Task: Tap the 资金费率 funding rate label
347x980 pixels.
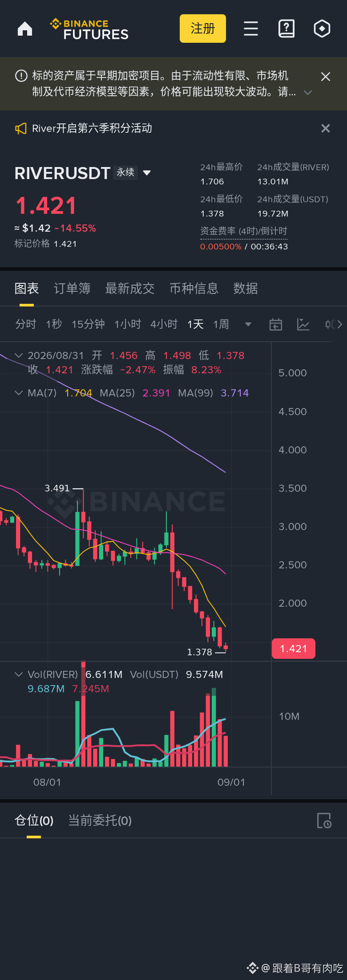Action: [244, 231]
